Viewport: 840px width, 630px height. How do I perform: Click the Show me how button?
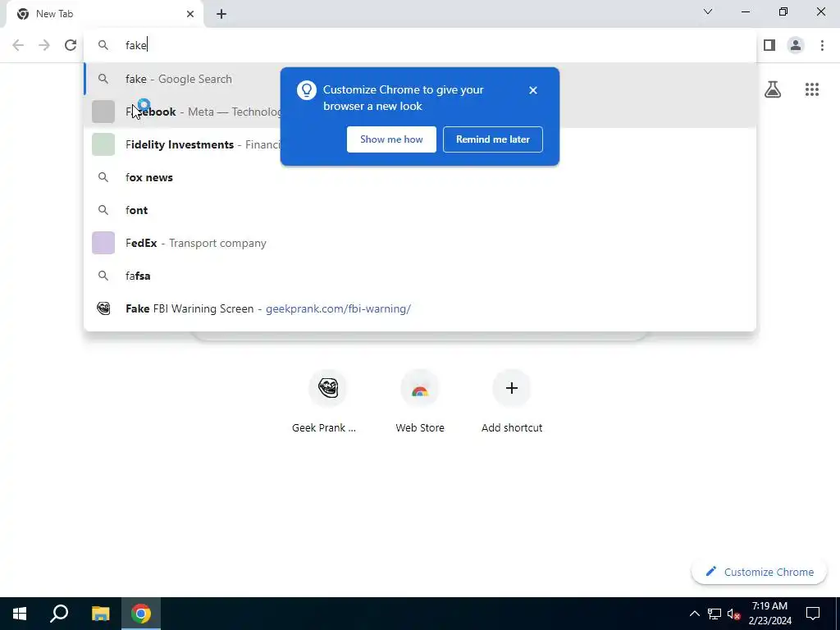[391, 139]
